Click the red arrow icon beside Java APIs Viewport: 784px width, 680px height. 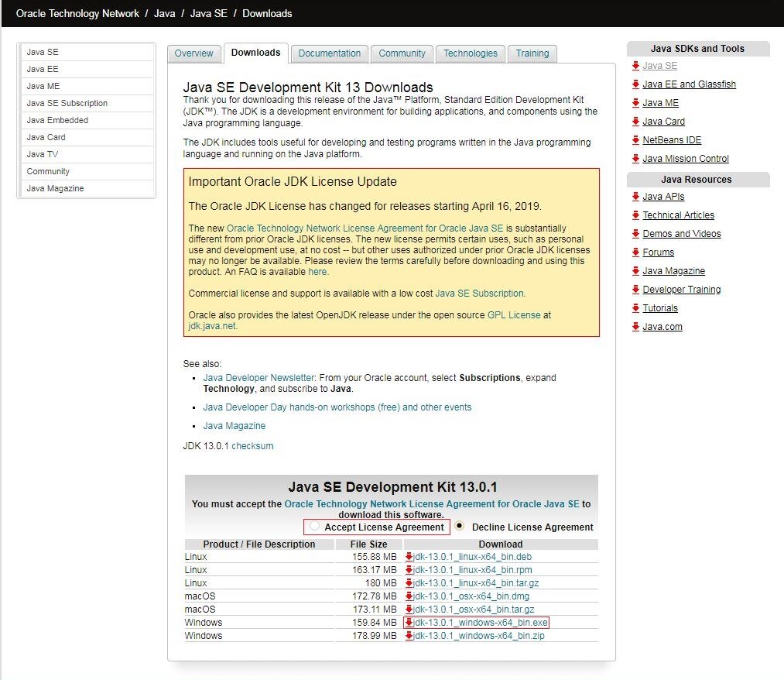635,196
